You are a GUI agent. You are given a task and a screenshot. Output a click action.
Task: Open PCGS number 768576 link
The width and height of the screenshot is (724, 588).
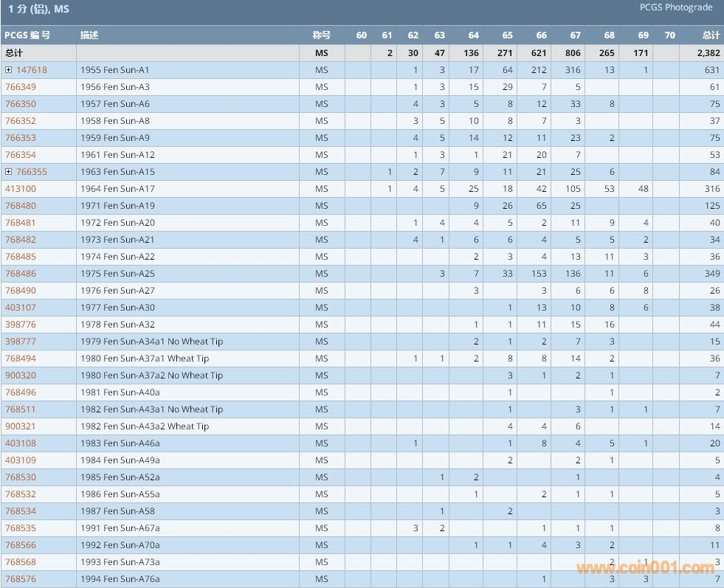(21, 579)
